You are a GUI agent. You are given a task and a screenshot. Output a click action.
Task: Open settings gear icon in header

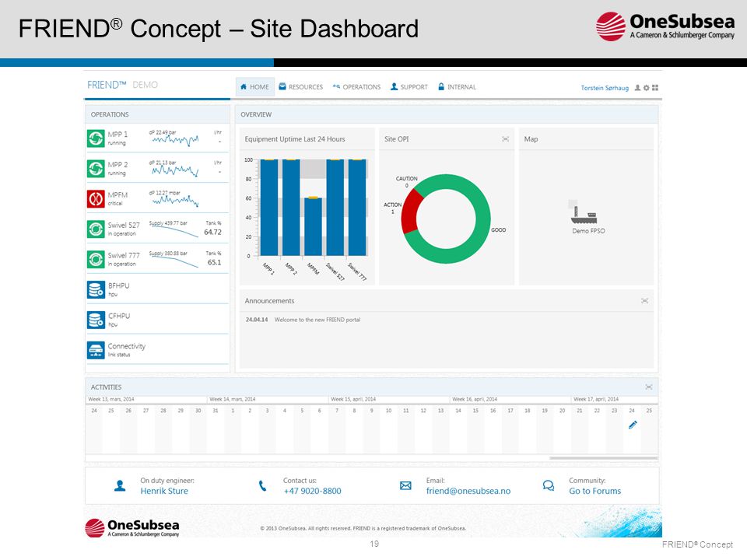pos(647,88)
